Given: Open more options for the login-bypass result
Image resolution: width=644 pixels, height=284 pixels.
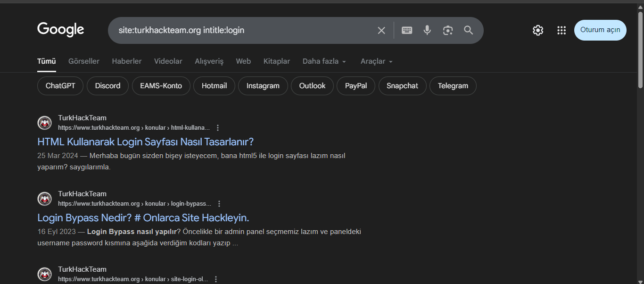Looking at the screenshot, I should 219,204.
